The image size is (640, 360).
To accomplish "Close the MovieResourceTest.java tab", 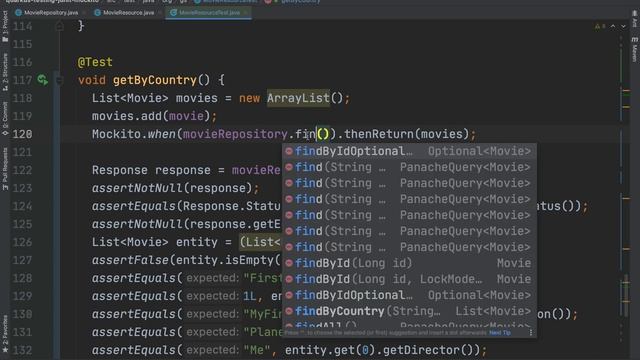I will [x=245, y=13].
